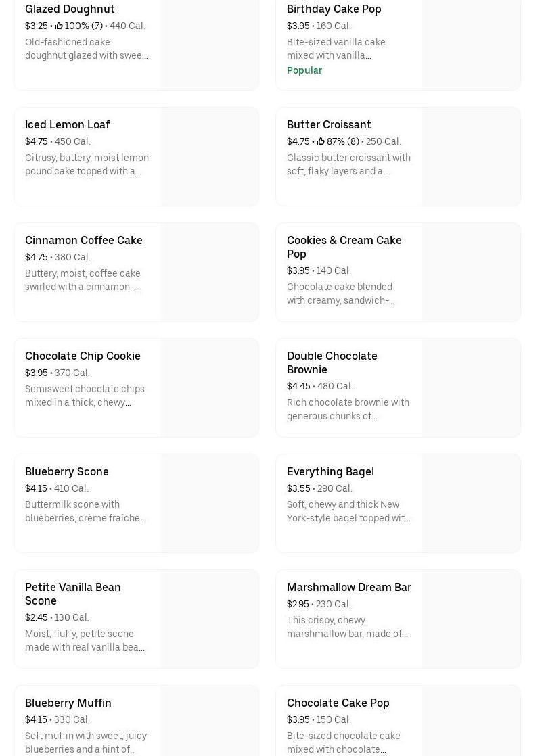Viewport: 544px width, 756px height.
Task: Select the Marshmallow Dream Bar title
Action: 348,587
